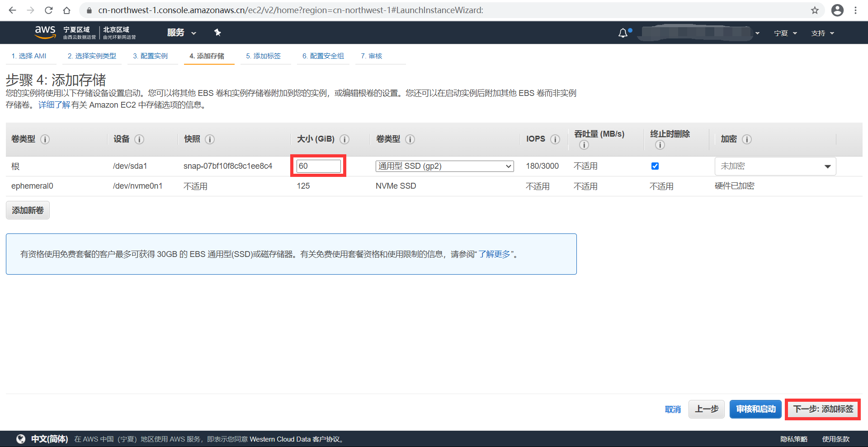The width and height of the screenshot is (868, 447).
Task: Click the size input showing 60
Action: 318,166
